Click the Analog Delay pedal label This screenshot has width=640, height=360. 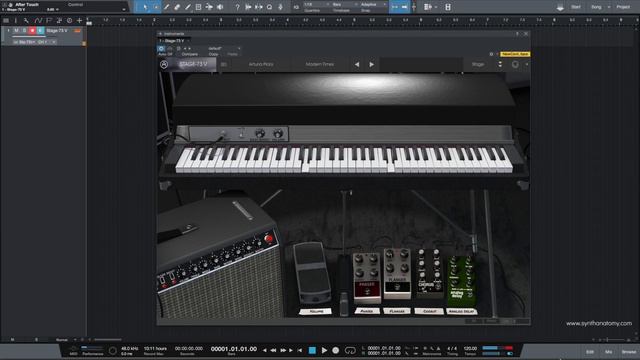461,311
